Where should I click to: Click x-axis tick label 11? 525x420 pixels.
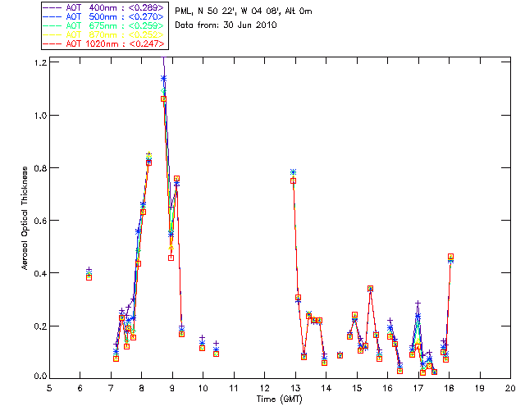[234, 388]
